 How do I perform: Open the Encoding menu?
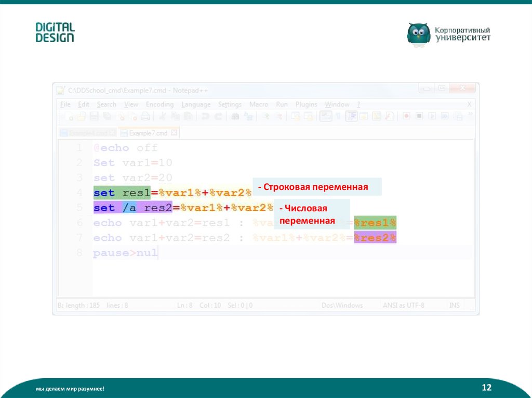click(x=159, y=104)
